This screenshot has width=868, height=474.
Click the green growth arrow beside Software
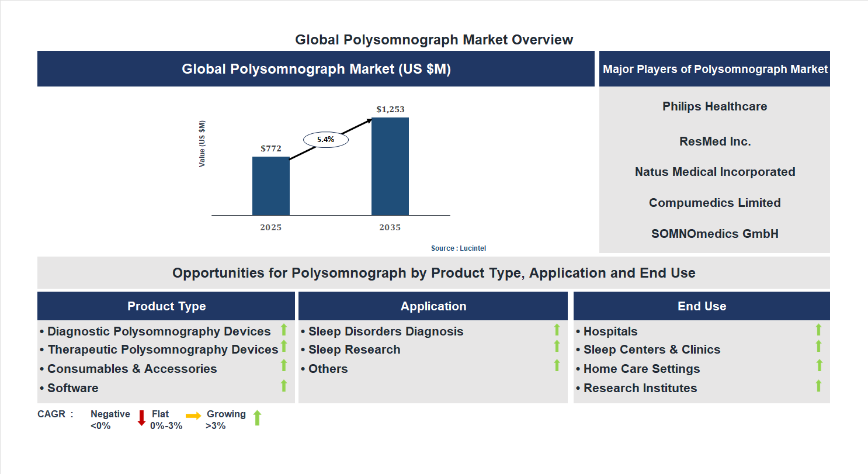[x=283, y=385]
